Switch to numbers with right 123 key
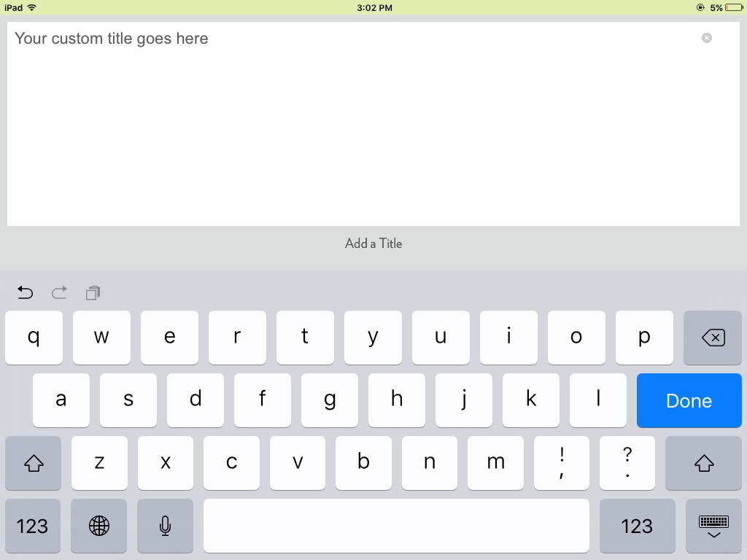Image resolution: width=747 pixels, height=560 pixels. click(638, 526)
